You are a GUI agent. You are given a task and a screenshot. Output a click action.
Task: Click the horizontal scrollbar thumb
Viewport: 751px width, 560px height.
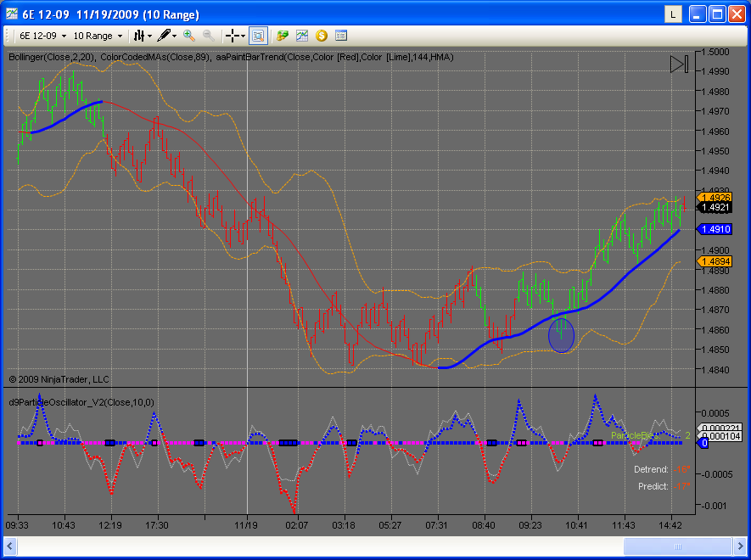pos(678,546)
